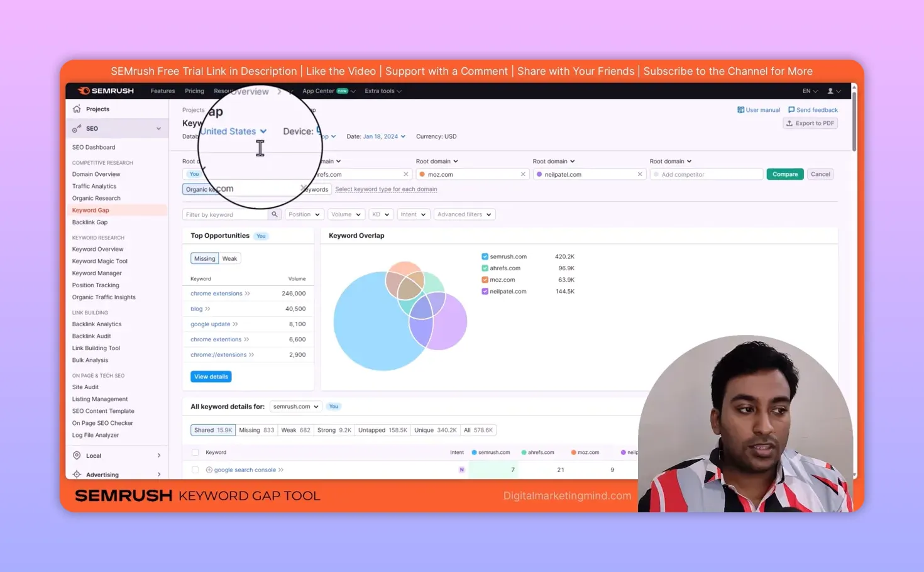Screen dimensions: 924x572
Task: Click arrows beside chrome extensions keyword
Action: [x=248, y=294]
